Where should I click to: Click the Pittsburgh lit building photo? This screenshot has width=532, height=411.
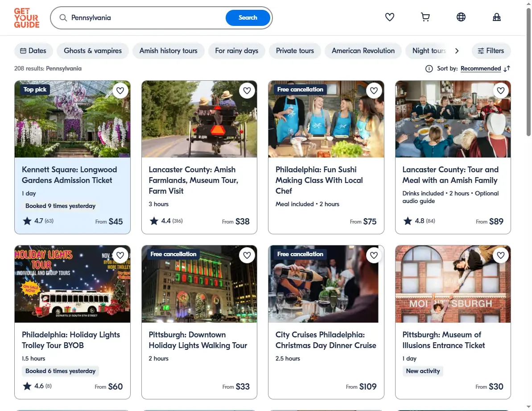tap(199, 284)
